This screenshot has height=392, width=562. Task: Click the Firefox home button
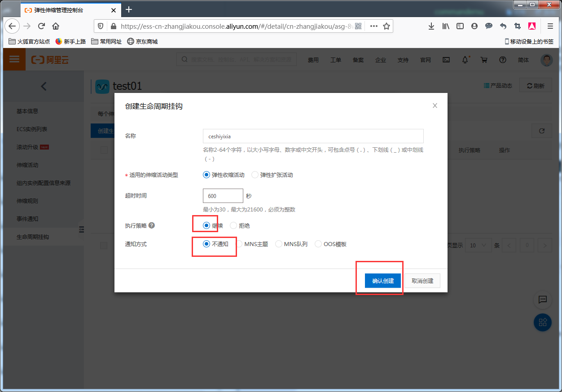[x=56, y=26]
